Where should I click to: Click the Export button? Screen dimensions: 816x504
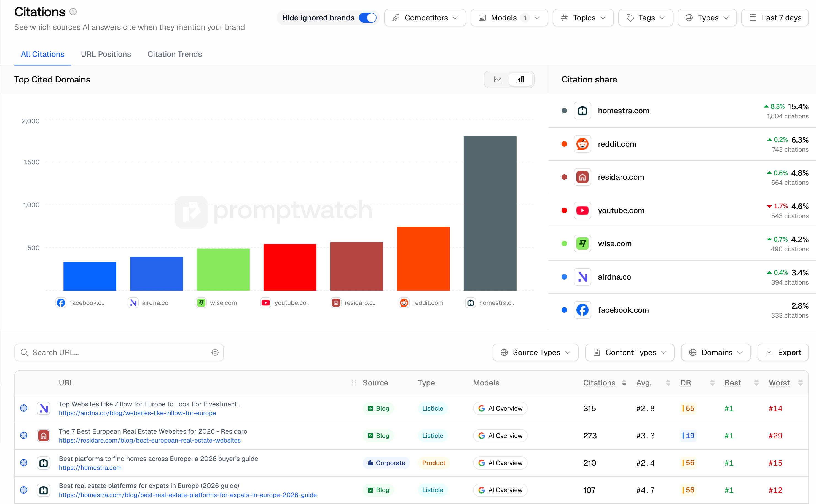point(783,352)
